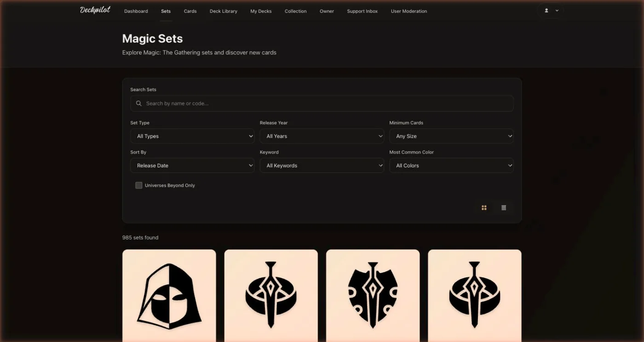644x342 pixels.
Task: Open the user account menu
Action: 551,11
